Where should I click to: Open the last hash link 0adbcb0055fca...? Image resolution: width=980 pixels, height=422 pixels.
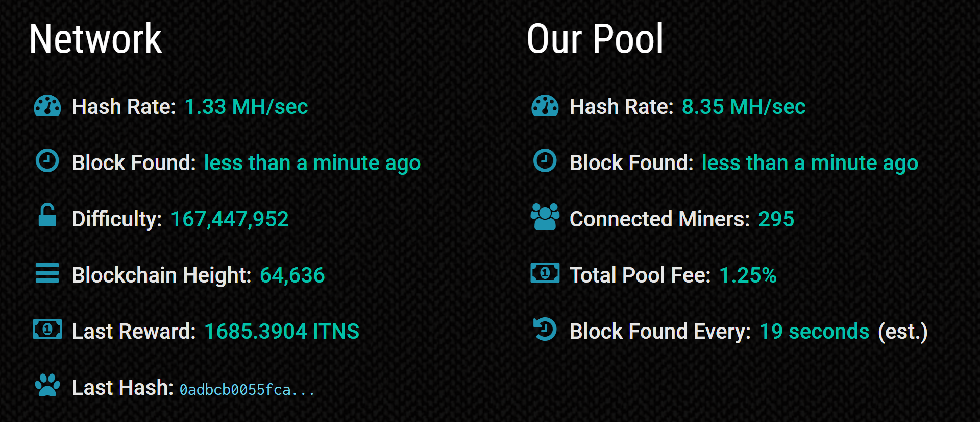tap(247, 390)
